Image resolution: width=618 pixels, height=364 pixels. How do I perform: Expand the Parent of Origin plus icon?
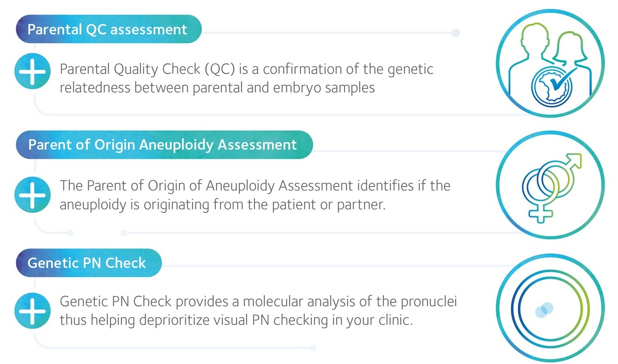pos(32,195)
